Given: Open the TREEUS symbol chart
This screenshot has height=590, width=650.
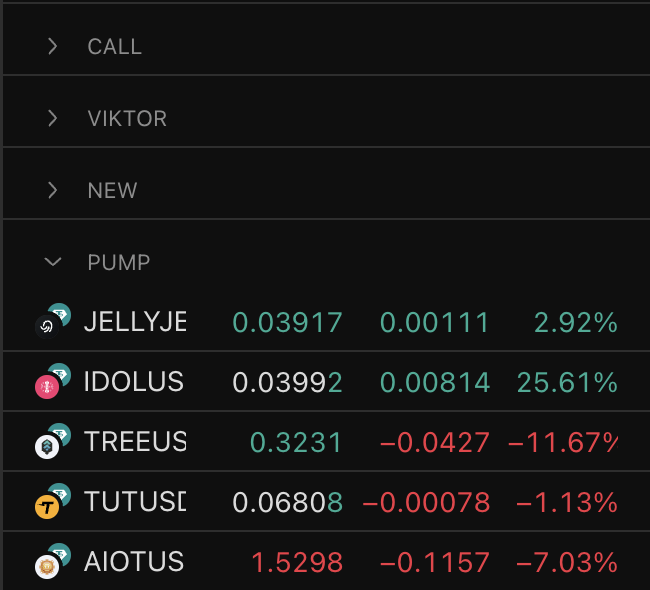Looking at the screenshot, I should pyautogui.click(x=135, y=442).
